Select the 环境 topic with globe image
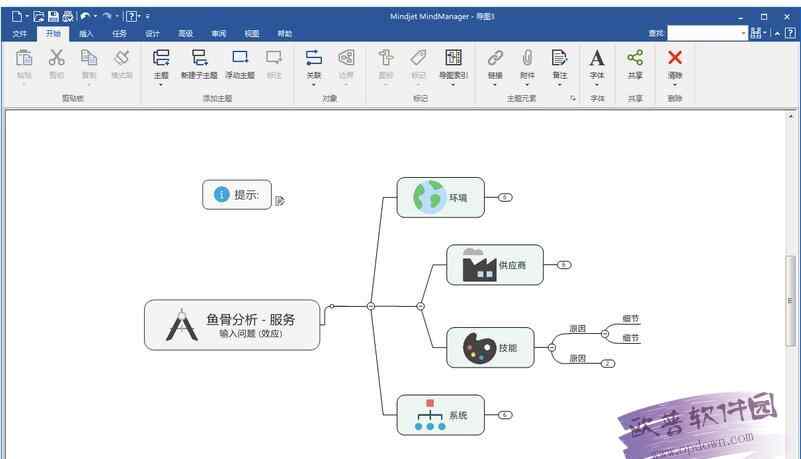 point(440,198)
